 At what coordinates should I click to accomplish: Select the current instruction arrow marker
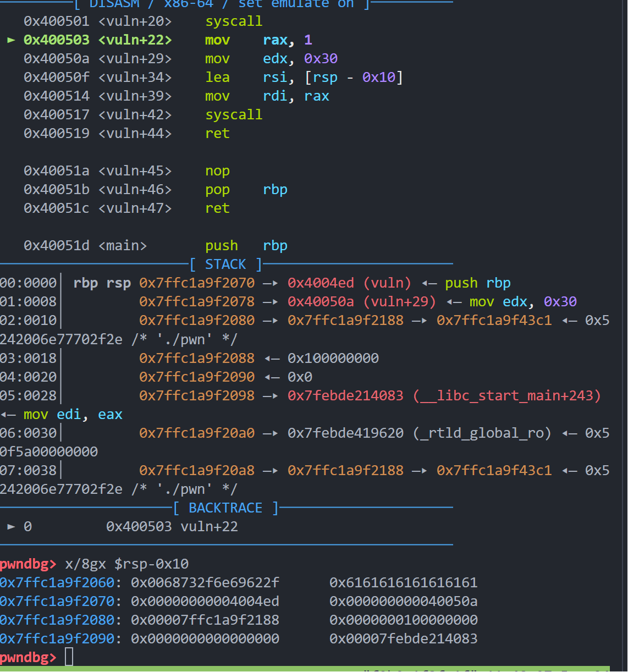11,40
